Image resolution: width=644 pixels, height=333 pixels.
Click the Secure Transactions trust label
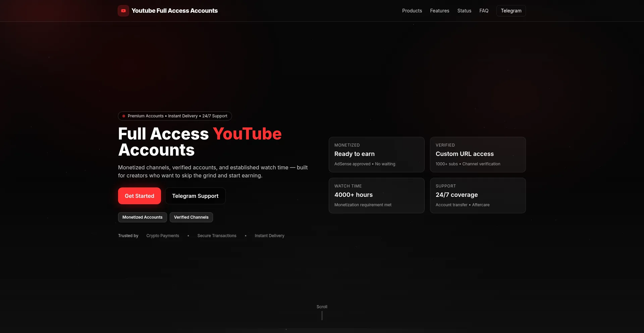pyautogui.click(x=217, y=236)
